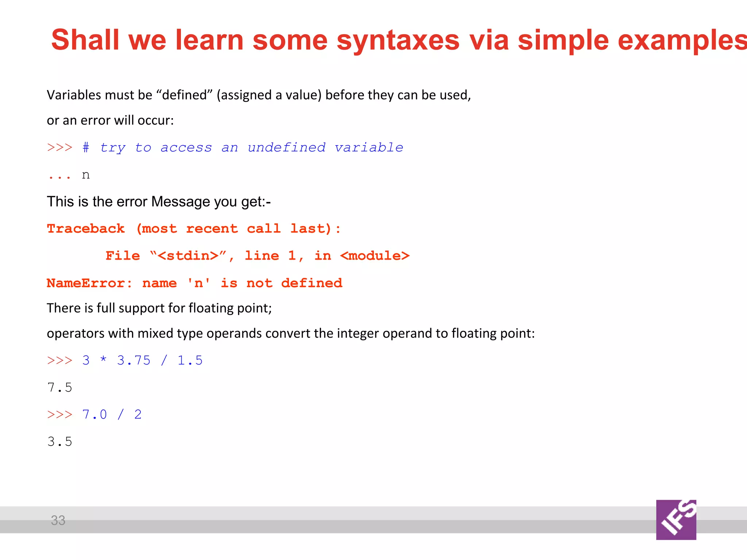The height and width of the screenshot is (560, 747).
Task: Click the '...' continuation prompt before n
Action: click(59, 176)
